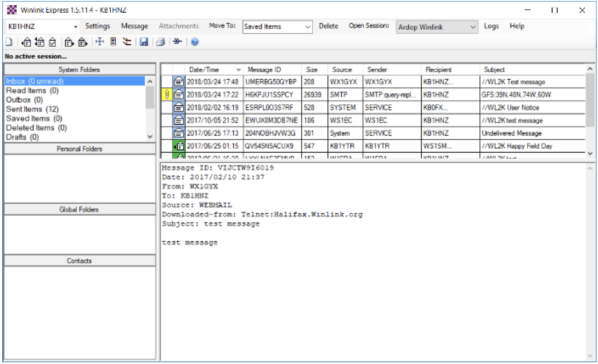Open the Settings menu
Screen dimensions: 598x364
pyautogui.click(x=97, y=26)
